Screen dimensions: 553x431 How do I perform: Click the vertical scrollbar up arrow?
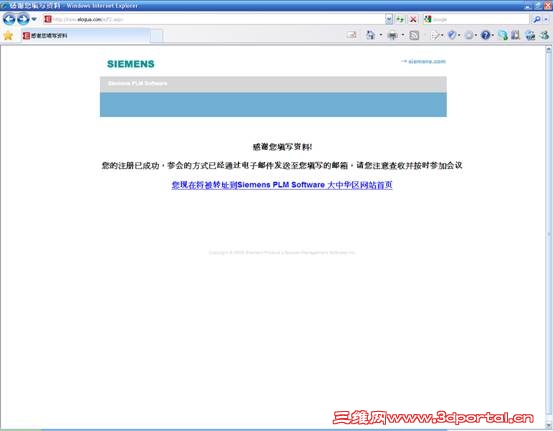pos(549,50)
